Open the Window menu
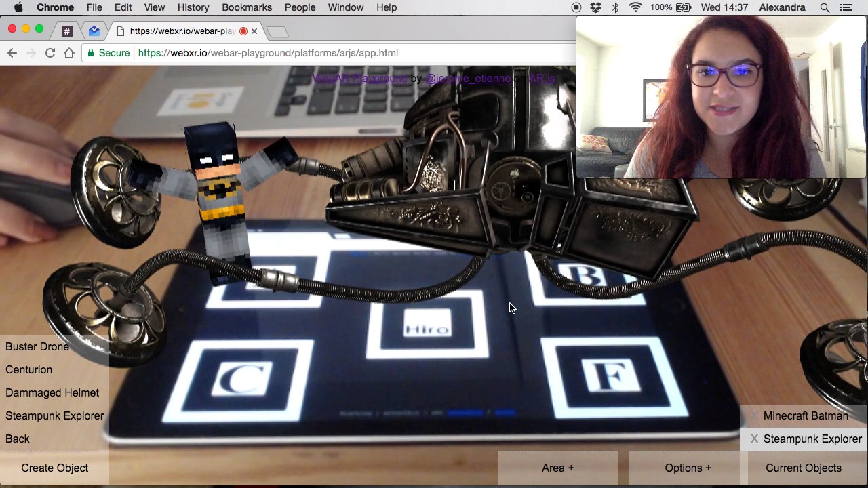Image resolution: width=868 pixels, height=488 pixels. [x=346, y=7]
